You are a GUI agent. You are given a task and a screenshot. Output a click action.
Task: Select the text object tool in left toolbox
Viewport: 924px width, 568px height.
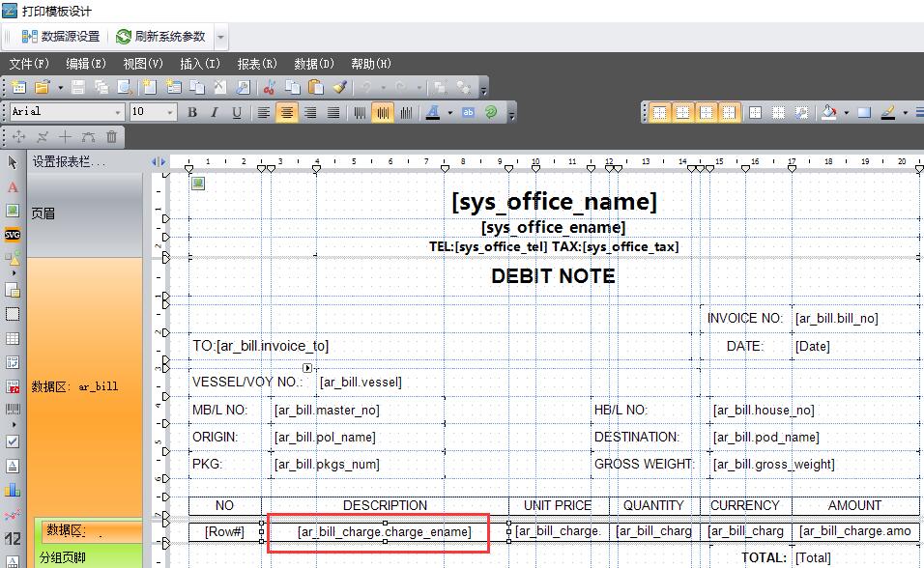pos(13,186)
